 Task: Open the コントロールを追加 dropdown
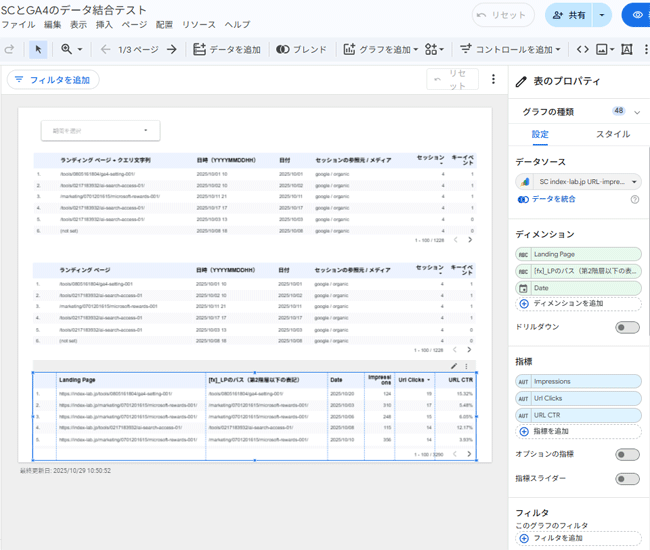tap(512, 49)
